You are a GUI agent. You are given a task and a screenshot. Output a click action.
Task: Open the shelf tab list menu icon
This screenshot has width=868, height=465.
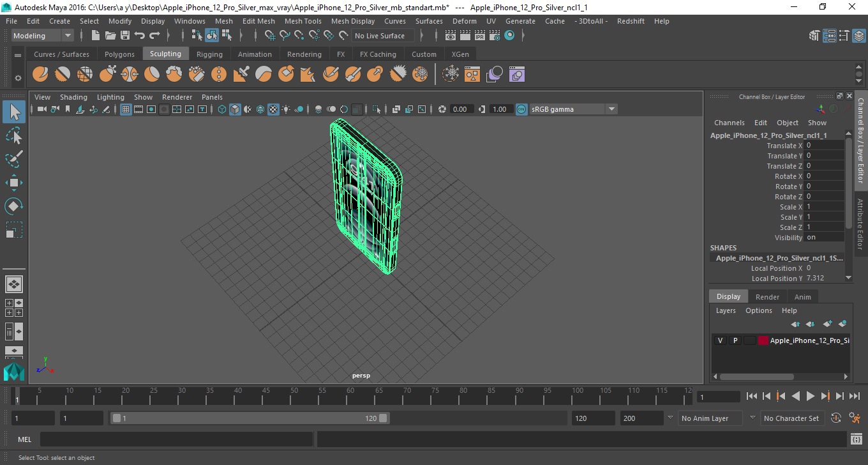coord(18,55)
